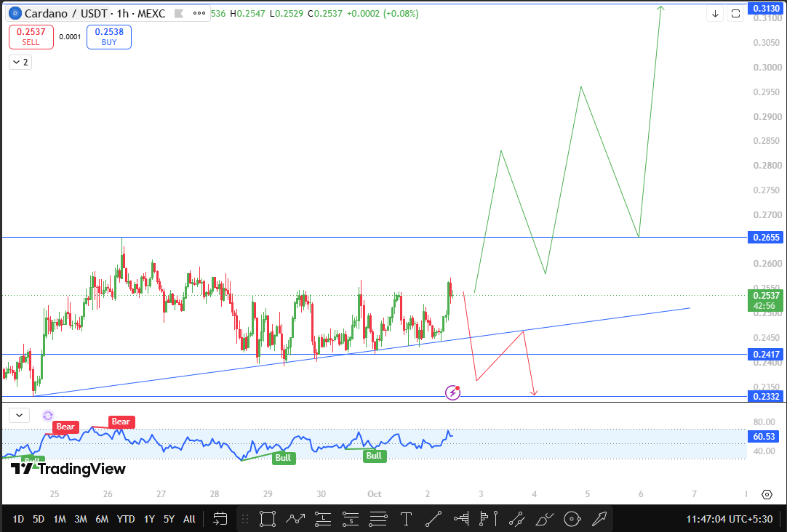Set range to 1M

(60, 519)
